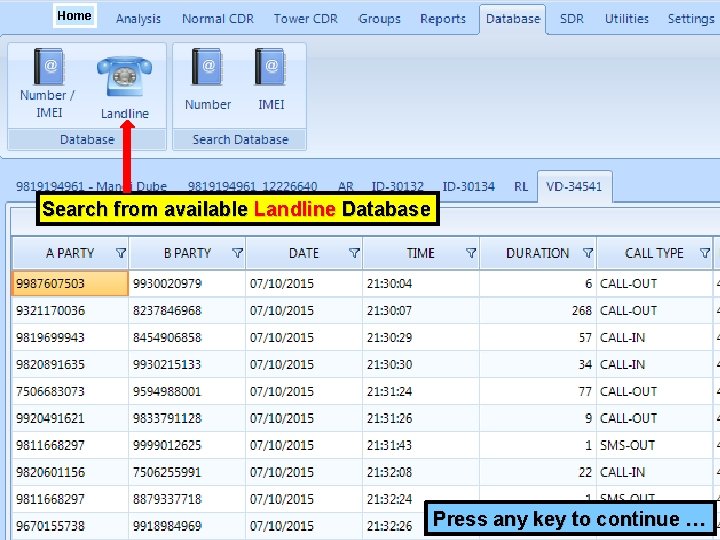Viewport: 720px width, 540px height.
Task: Sort by A PARTY column header
Action: coord(70,253)
